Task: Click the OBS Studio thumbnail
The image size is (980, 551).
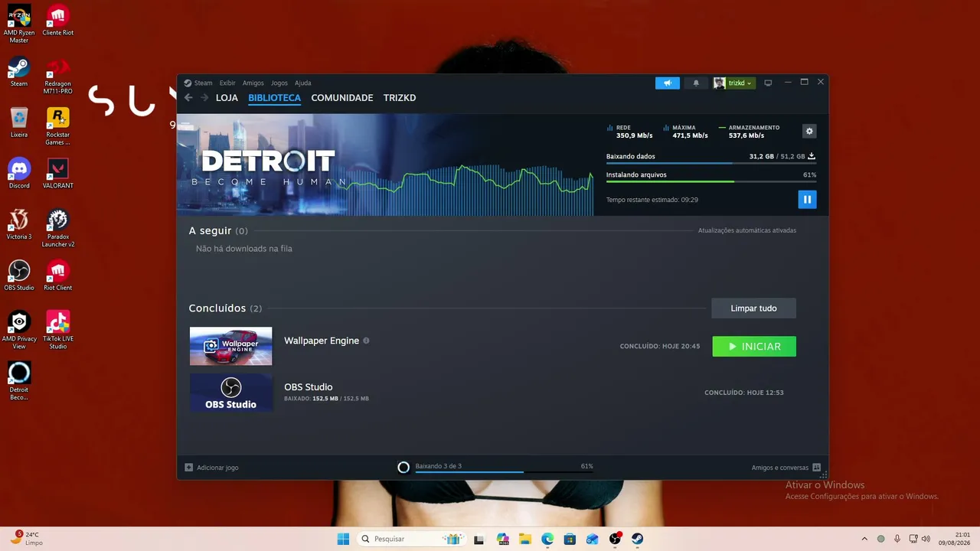Action: [x=230, y=393]
